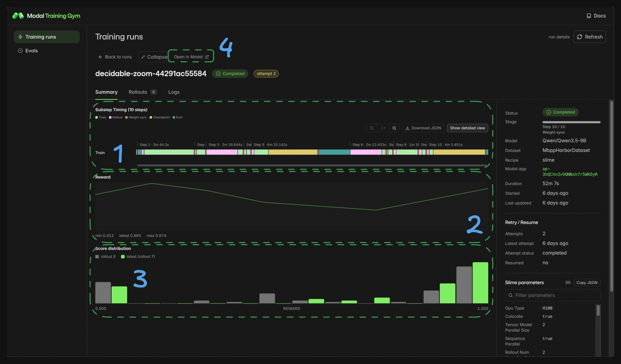Switch to the Logs tab
Screen dimensions: 621x364
[x=174, y=92]
